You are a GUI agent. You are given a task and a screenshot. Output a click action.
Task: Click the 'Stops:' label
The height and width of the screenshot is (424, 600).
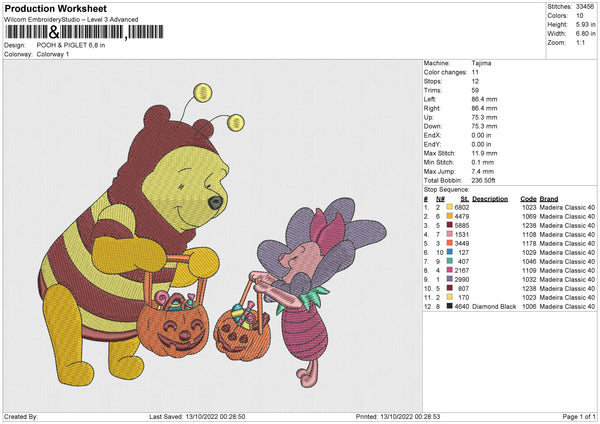tap(433, 81)
